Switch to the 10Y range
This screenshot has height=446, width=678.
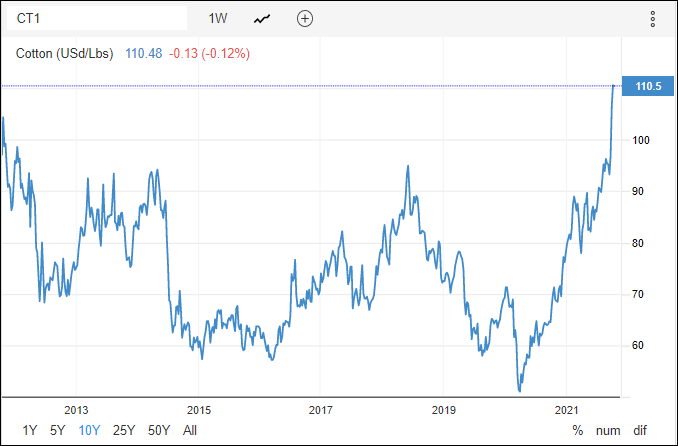(x=89, y=430)
